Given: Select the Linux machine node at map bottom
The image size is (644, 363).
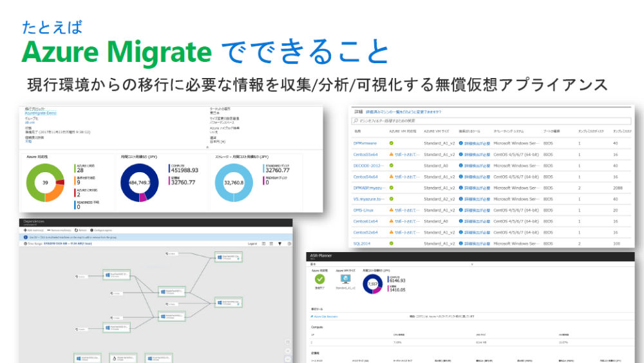Looking at the screenshot, I should click(123, 358).
